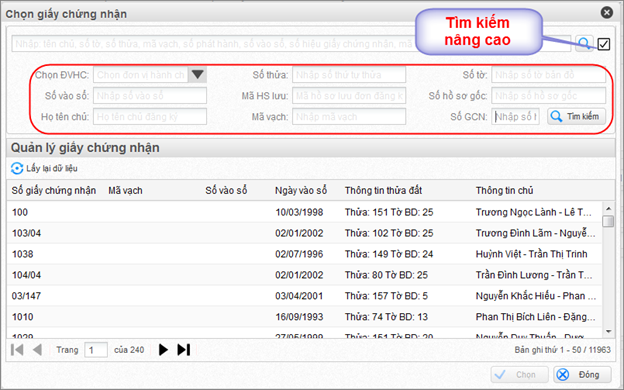624x390 pixels.
Task: Select certificate row 104/04
Action: 304,275
